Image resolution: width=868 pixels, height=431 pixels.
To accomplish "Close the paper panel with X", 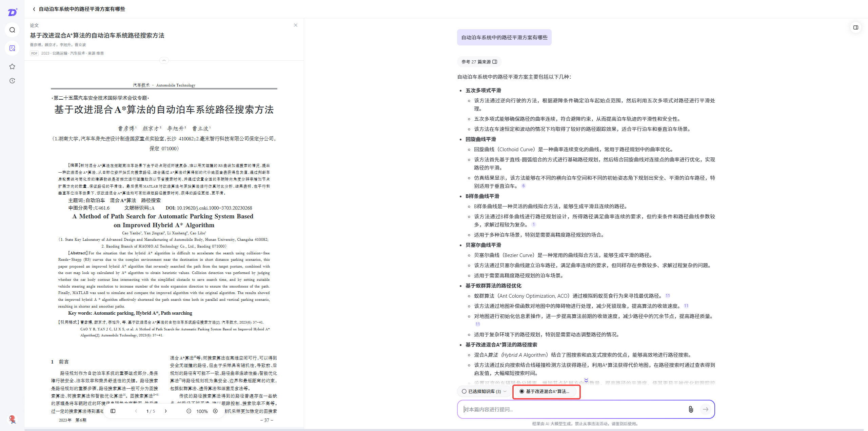I will pos(296,25).
